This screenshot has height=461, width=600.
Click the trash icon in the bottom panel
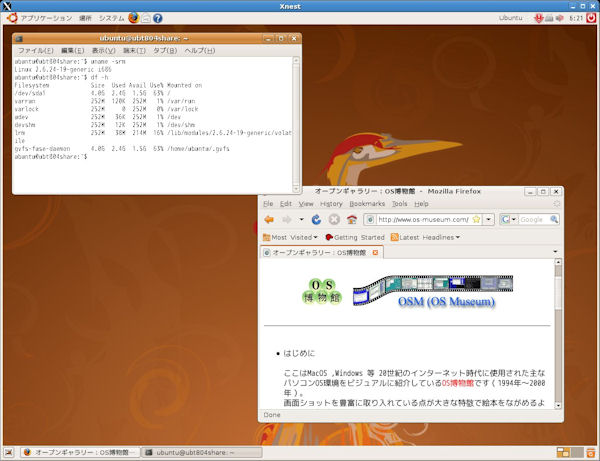(x=591, y=453)
